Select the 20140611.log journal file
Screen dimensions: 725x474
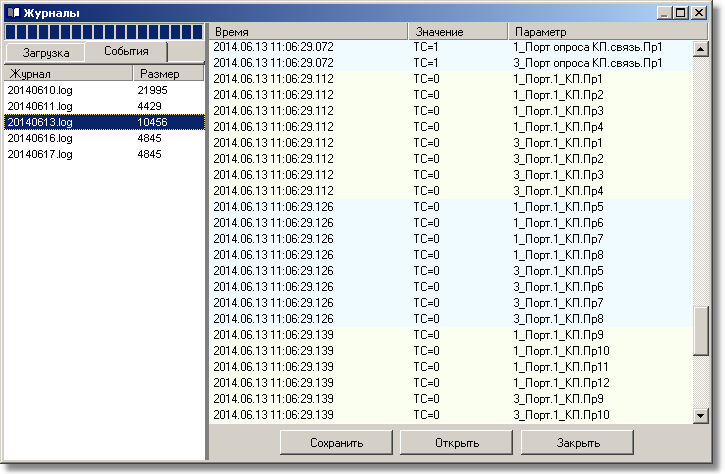click(40, 106)
